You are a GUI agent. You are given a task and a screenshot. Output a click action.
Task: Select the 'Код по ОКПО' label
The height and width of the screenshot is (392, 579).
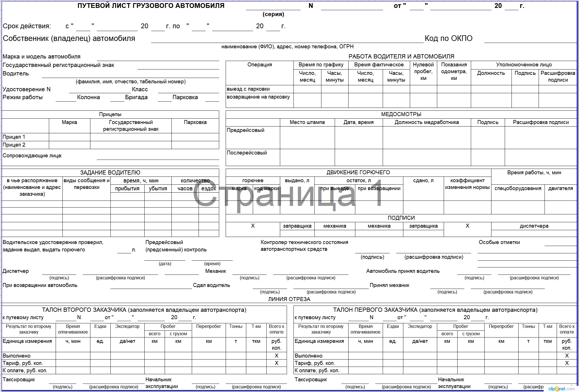[449, 38]
